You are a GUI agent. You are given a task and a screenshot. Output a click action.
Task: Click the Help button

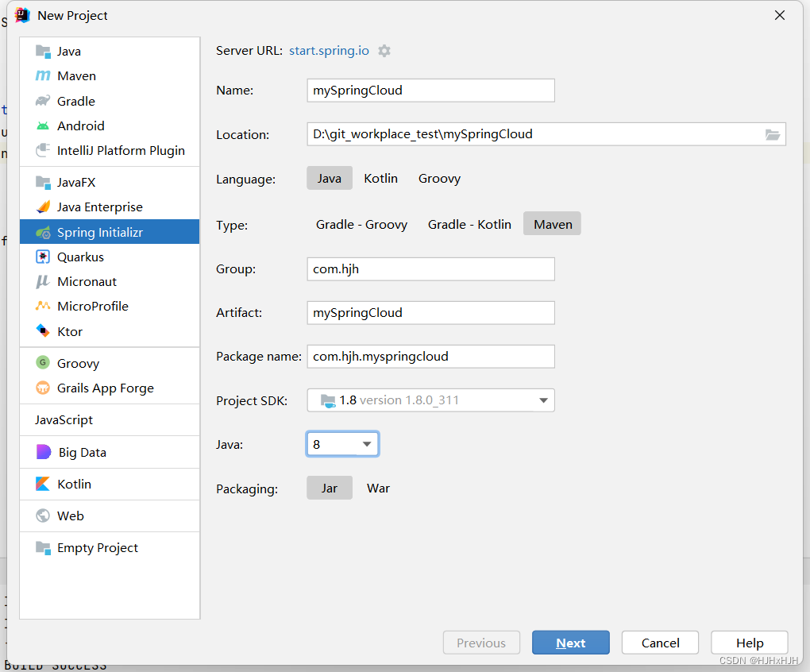point(750,643)
